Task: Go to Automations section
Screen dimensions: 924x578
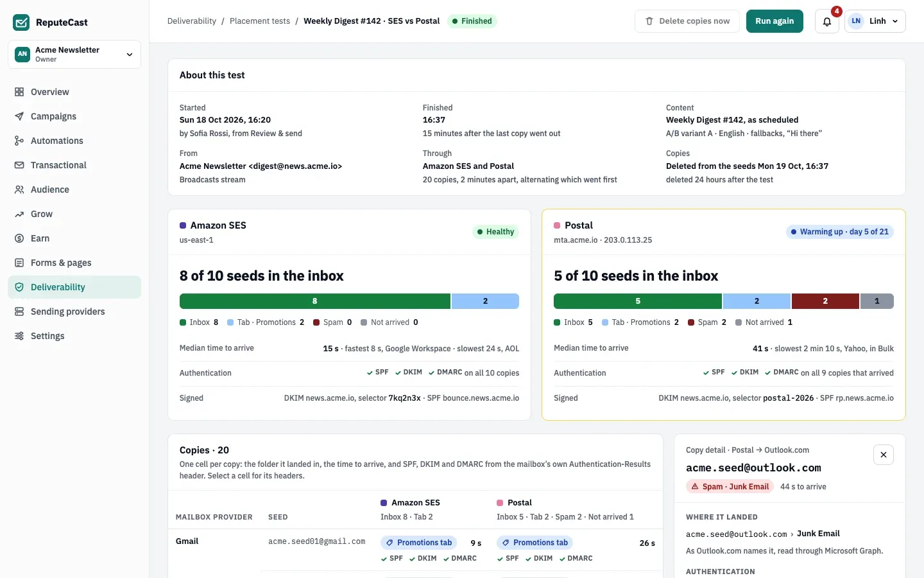Action: 74,141
